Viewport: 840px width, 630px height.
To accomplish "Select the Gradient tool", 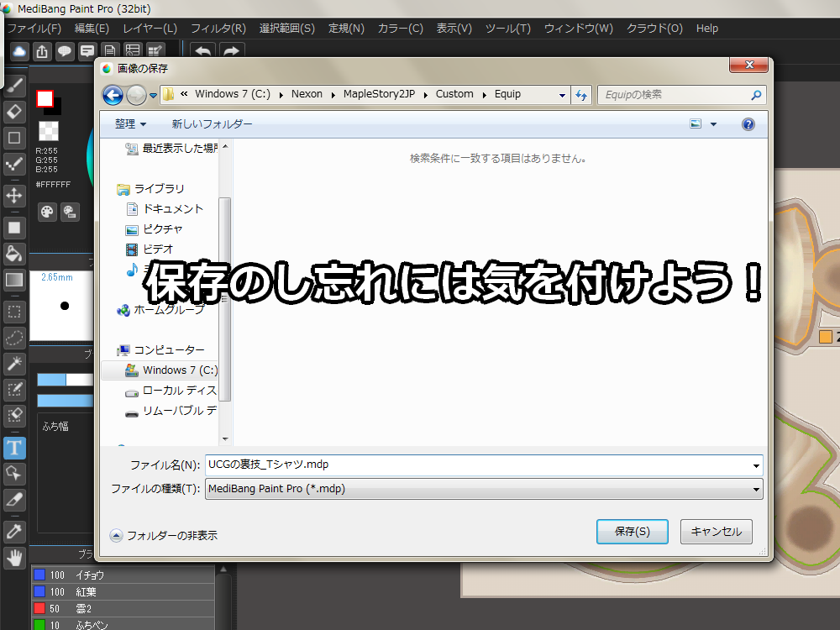I will 14,280.
